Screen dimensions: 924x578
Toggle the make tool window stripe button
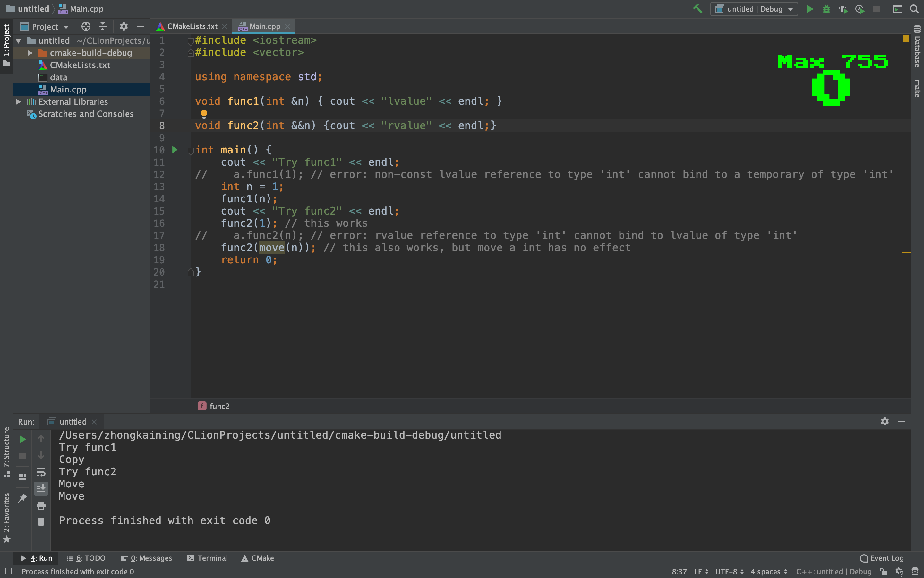coord(917,88)
